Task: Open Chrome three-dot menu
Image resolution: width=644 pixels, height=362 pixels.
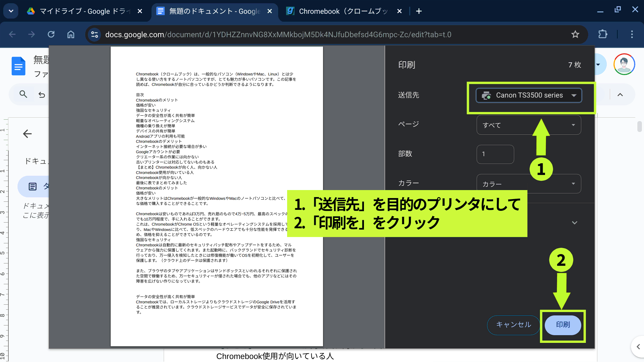Action: tap(632, 34)
